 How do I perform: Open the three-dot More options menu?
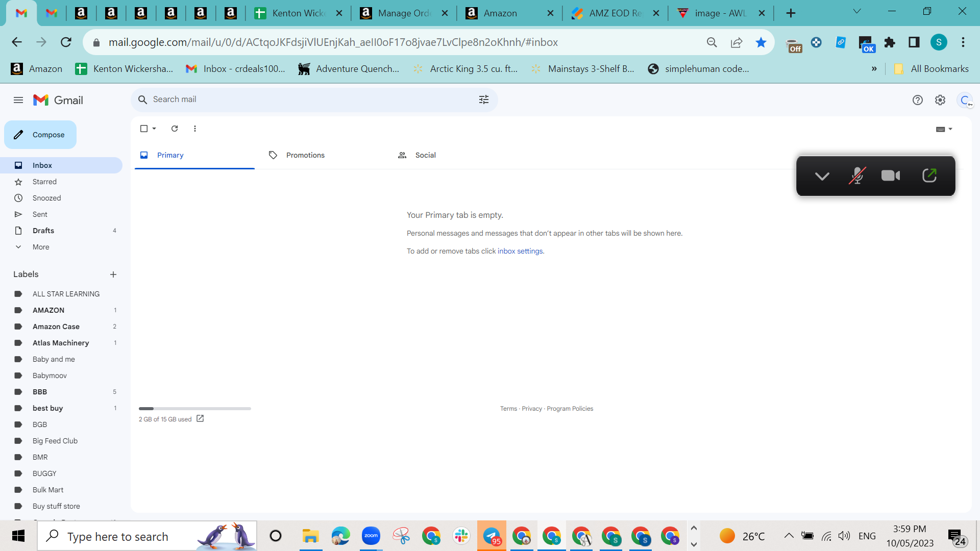click(x=195, y=129)
